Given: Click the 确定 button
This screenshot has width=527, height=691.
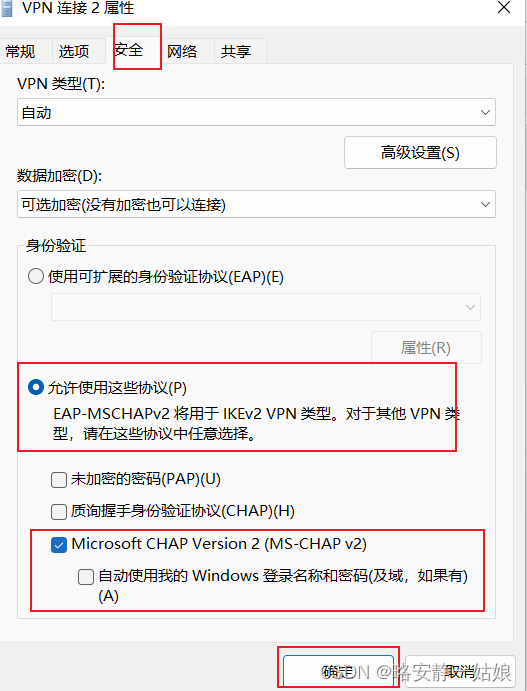Looking at the screenshot, I should click(x=338, y=671).
